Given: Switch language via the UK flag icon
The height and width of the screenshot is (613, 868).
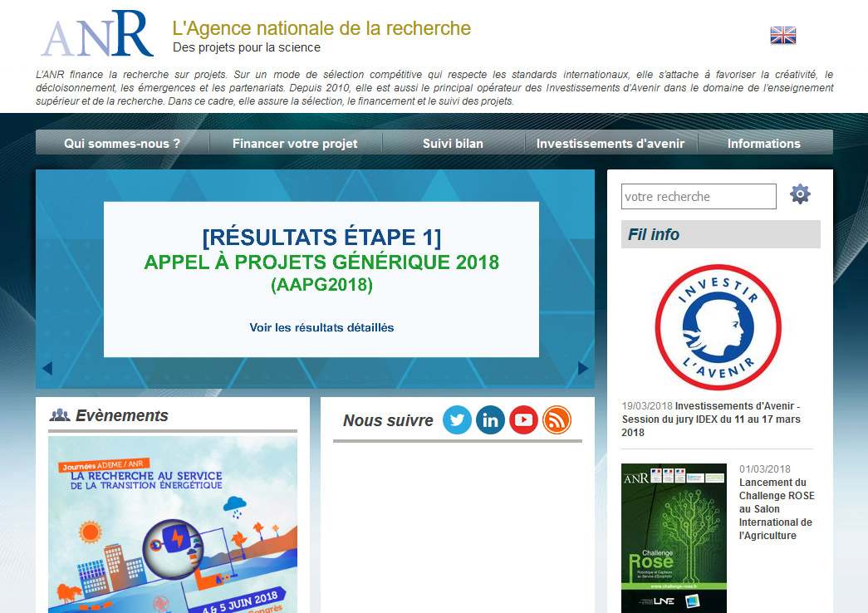Looking at the screenshot, I should coord(782,35).
